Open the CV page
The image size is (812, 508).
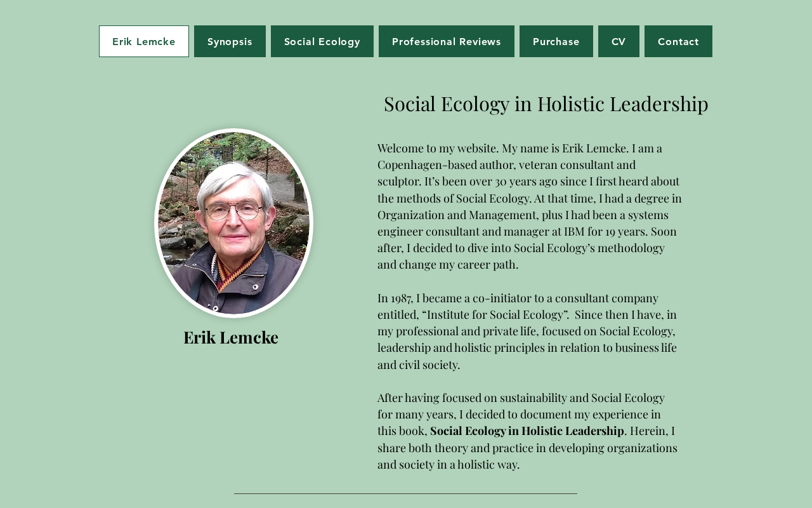click(619, 41)
